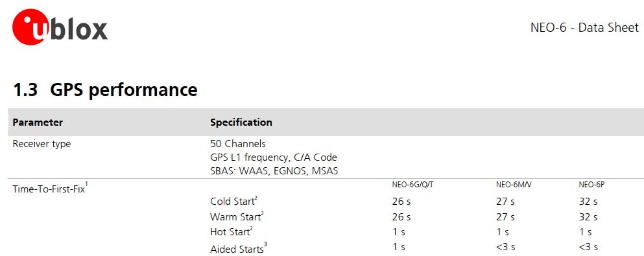Click the NEO-6M/V column label

coord(514,185)
